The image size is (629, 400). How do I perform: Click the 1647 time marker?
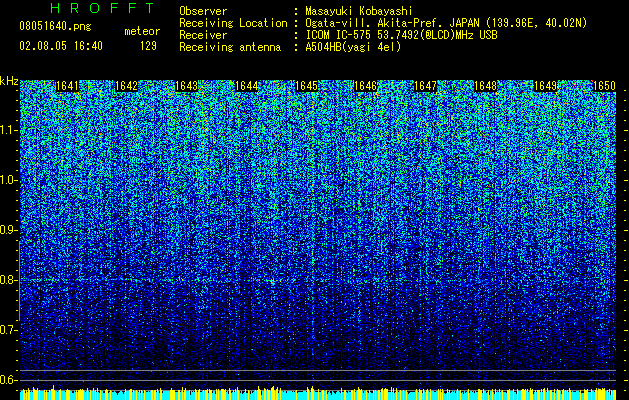click(425, 86)
